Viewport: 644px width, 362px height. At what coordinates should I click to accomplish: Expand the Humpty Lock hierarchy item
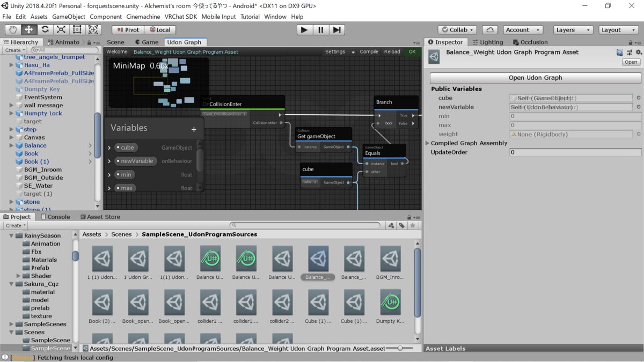[x=11, y=113]
